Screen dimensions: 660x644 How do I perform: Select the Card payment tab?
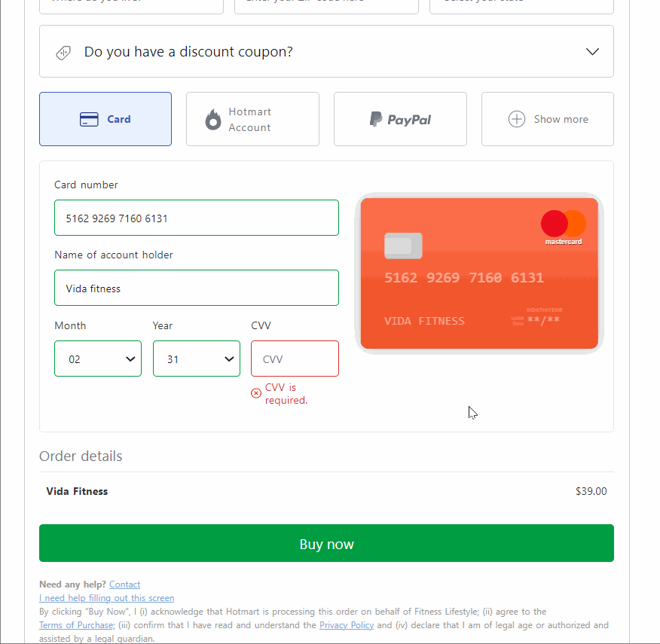105,119
